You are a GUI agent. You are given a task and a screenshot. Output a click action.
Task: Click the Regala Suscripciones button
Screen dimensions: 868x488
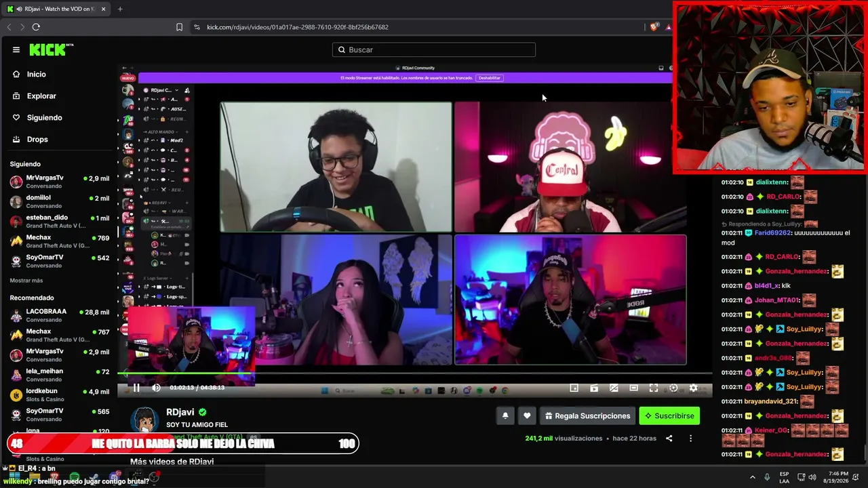tap(587, 415)
